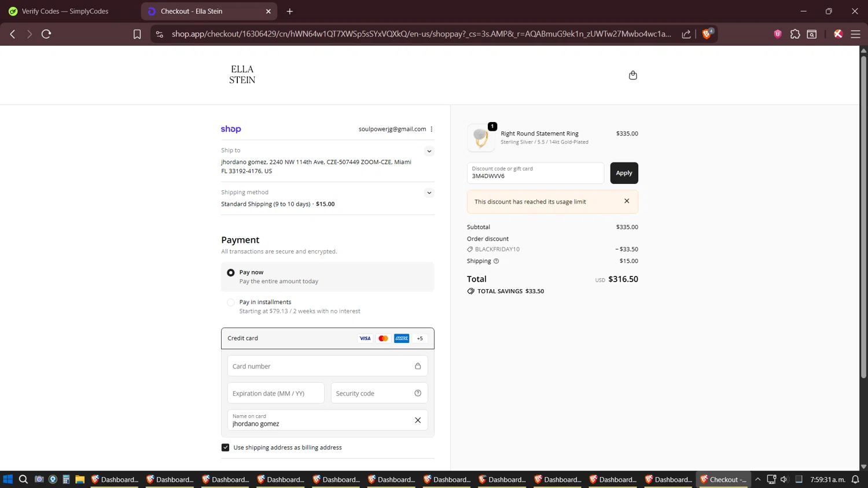Toggle Use shipping address as billing address
Image resolution: width=868 pixels, height=488 pixels.
click(226, 448)
